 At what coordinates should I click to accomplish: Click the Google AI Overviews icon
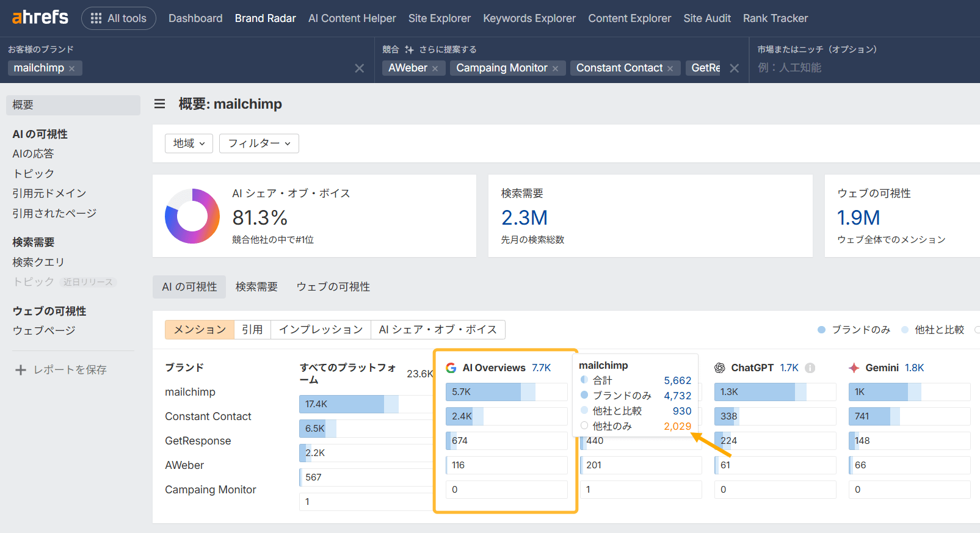[451, 368]
